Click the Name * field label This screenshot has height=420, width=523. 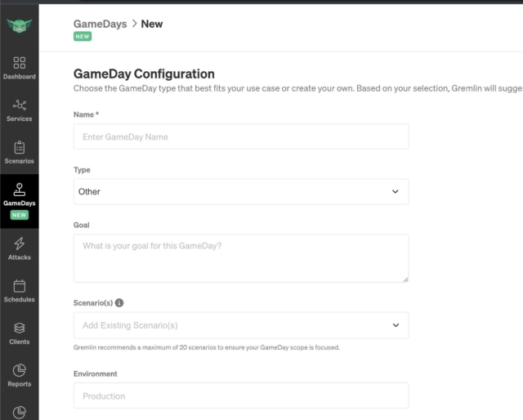86,114
